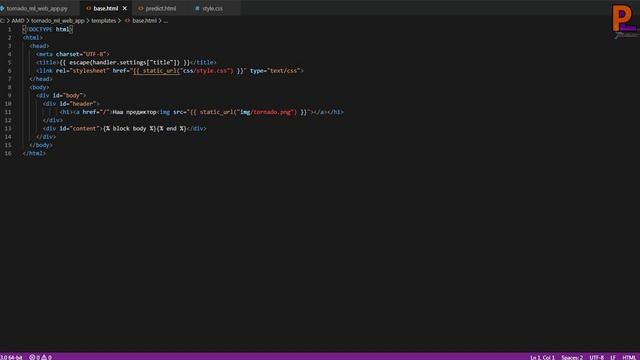Switch to the tornado_ml_web_app.py tab
Image resolution: width=640 pixels, height=360 pixels.
pyautogui.click(x=37, y=8)
